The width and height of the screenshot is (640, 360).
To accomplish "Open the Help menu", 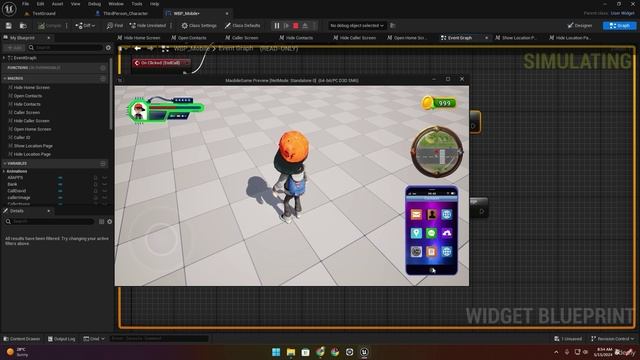I will tap(154, 4).
